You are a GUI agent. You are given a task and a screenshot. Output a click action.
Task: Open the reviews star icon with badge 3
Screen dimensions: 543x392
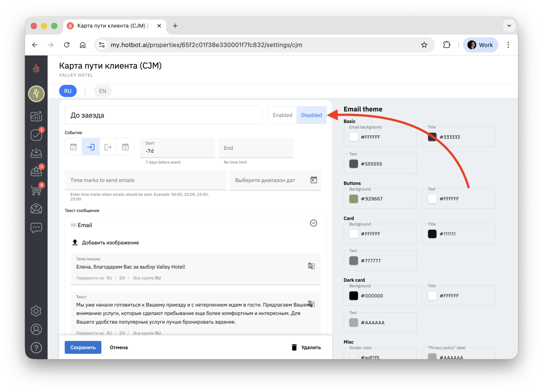36,171
